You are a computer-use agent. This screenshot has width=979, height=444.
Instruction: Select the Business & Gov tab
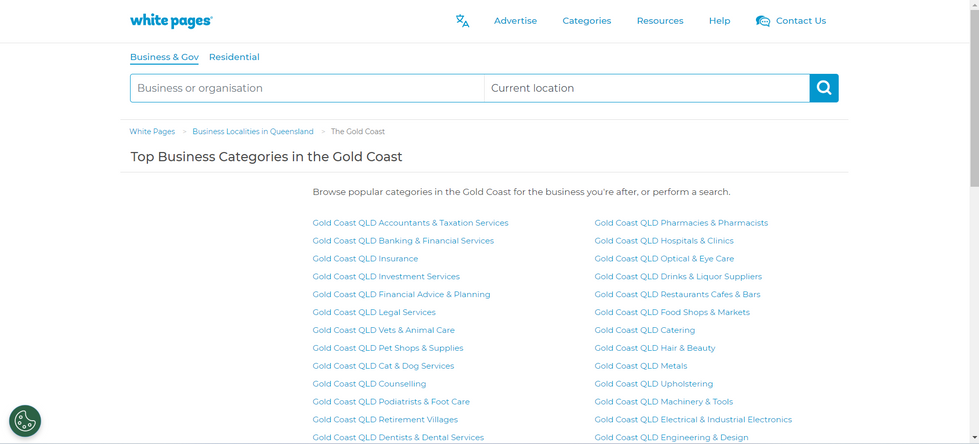[x=164, y=57]
